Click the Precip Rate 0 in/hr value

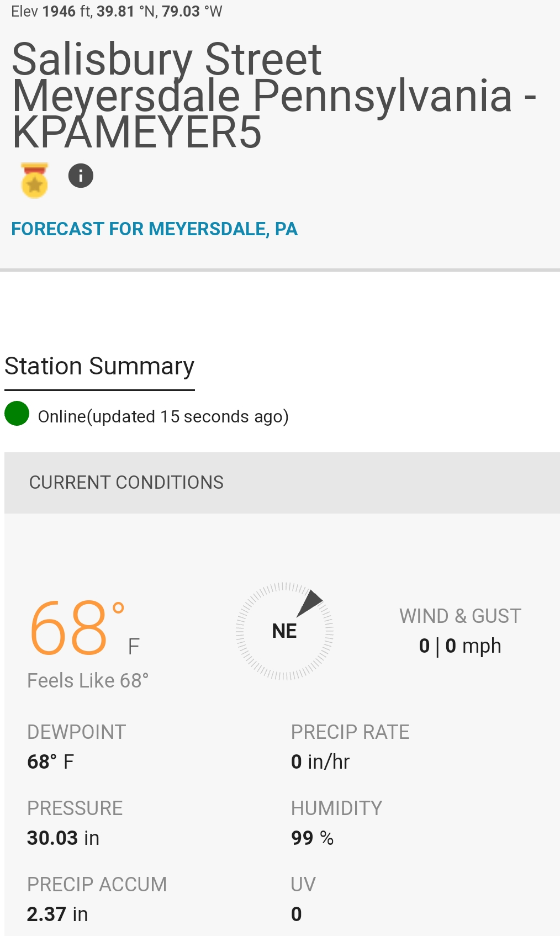[x=320, y=762]
